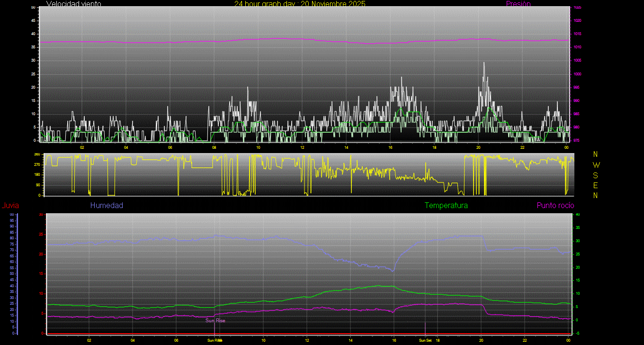Click the green "Temperatura" legend label

coord(446,206)
